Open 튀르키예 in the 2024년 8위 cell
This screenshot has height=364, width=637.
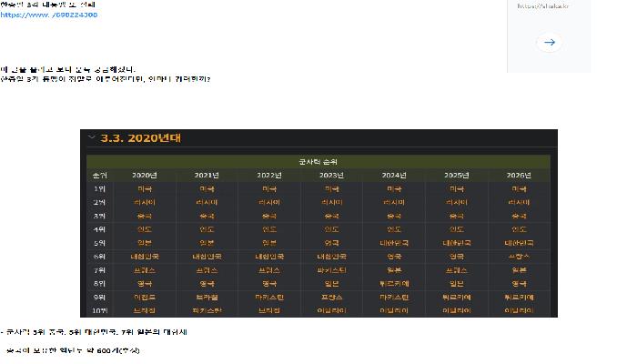click(x=394, y=284)
